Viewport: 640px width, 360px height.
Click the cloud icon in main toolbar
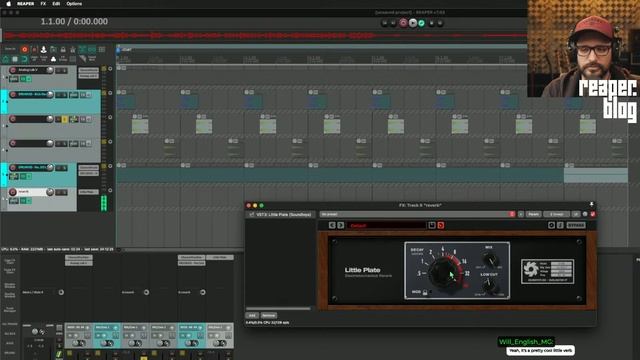coord(53,59)
